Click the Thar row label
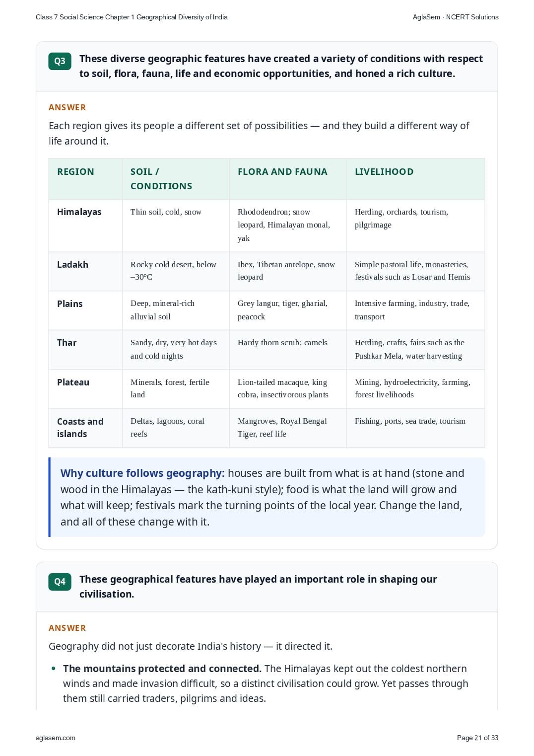The height and width of the screenshot is (756, 534). pos(67,343)
